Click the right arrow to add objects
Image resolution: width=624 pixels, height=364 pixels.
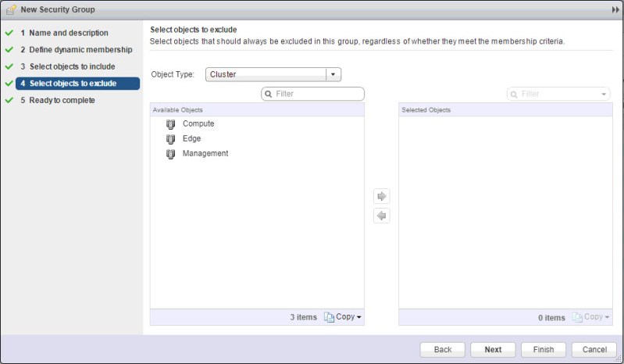[382, 196]
